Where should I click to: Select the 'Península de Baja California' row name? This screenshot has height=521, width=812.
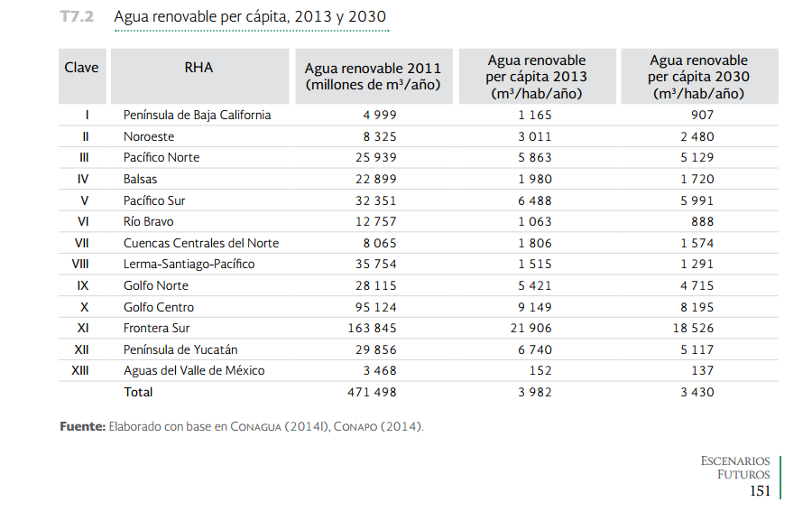tap(197, 115)
